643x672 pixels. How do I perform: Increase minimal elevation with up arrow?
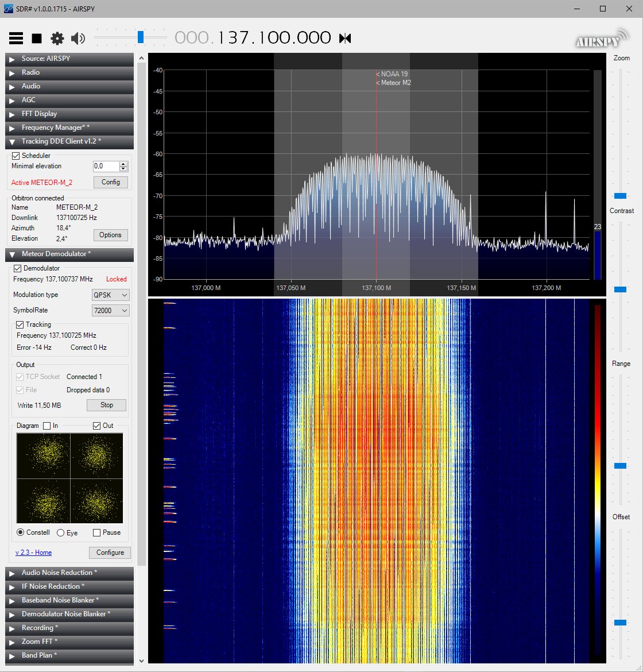[x=124, y=164]
